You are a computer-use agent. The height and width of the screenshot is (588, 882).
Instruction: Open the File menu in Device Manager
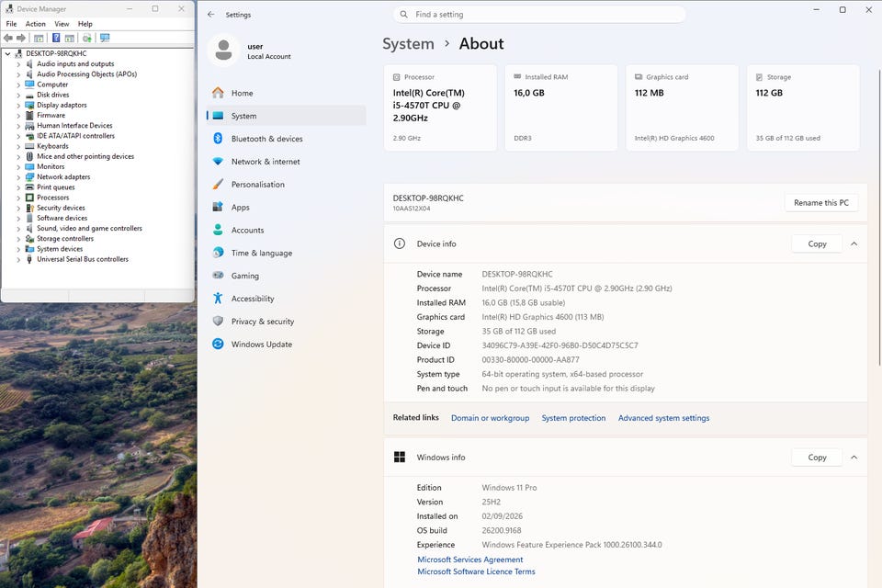11,24
